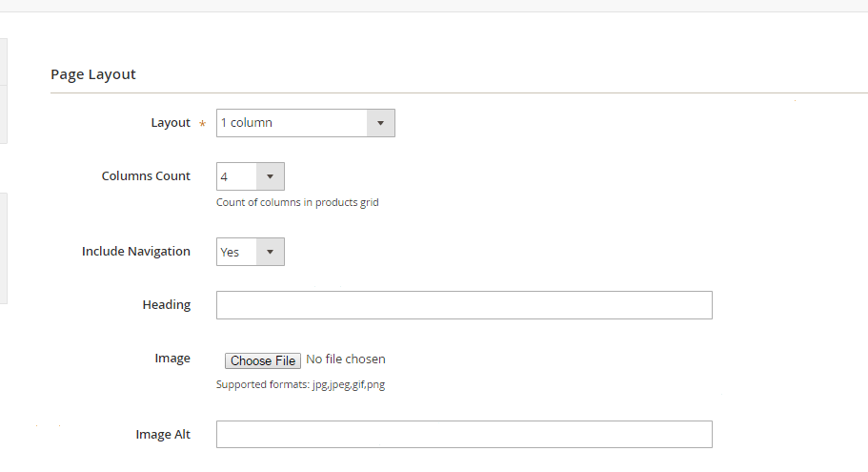This screenshot has height=472, width=868.
Task: Focus the Heading text field
Action: pyautogui.click(x=464, y=305)
